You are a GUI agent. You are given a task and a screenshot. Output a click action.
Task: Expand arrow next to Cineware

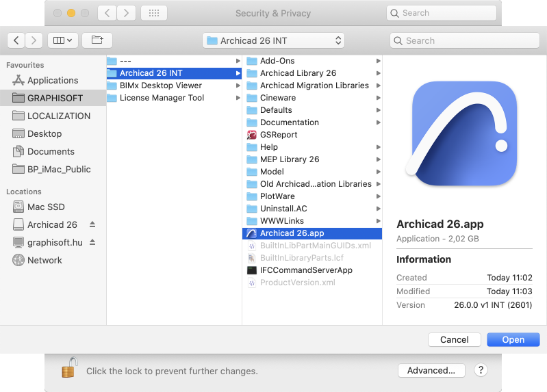coord(378,98)
